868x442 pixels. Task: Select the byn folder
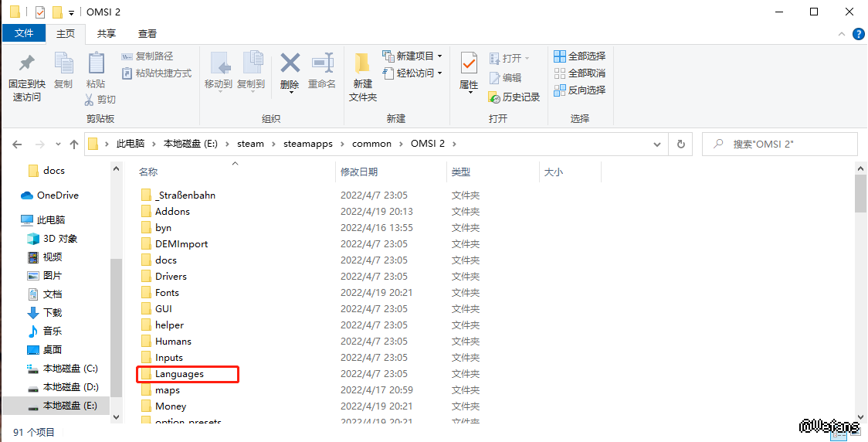click(x=163, y=228)
